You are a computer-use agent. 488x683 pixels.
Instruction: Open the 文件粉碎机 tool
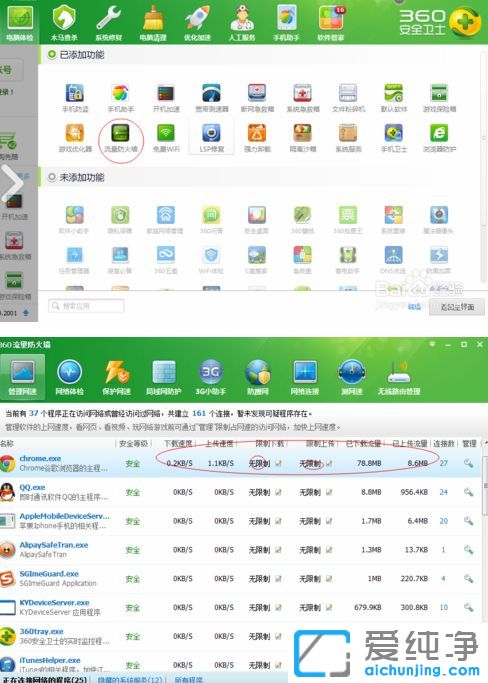point(348,98)
